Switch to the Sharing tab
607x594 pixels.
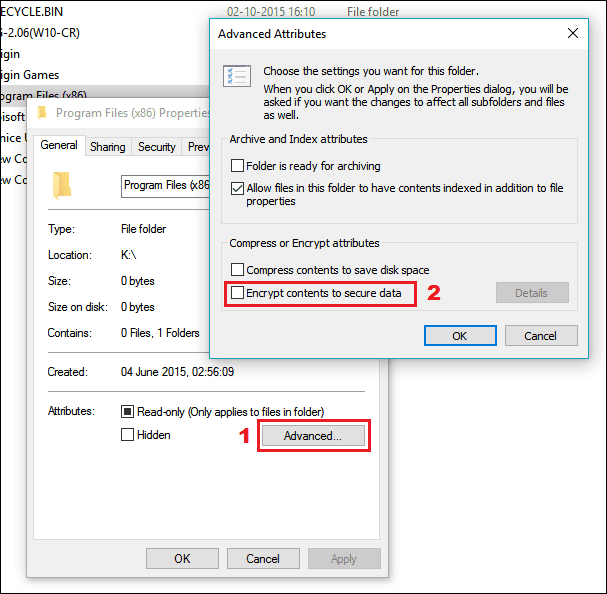[108, 147]
